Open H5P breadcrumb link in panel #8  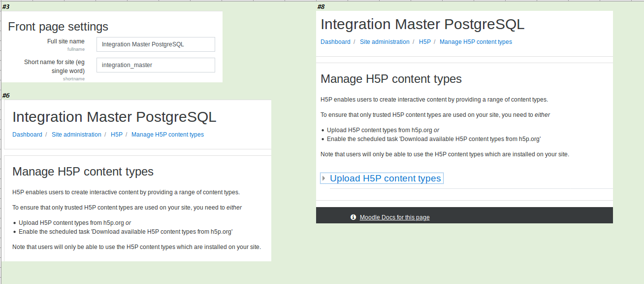pos(425,42)
